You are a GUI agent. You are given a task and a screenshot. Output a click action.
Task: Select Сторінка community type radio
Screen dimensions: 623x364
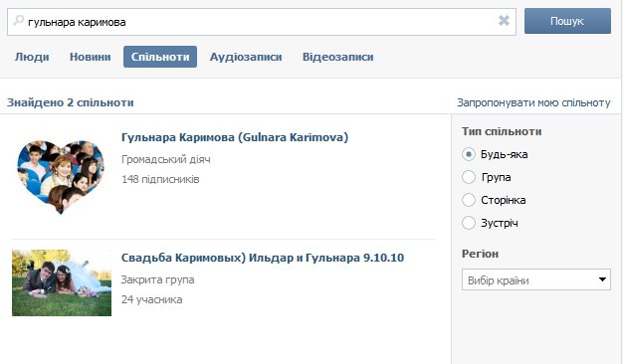469,200
